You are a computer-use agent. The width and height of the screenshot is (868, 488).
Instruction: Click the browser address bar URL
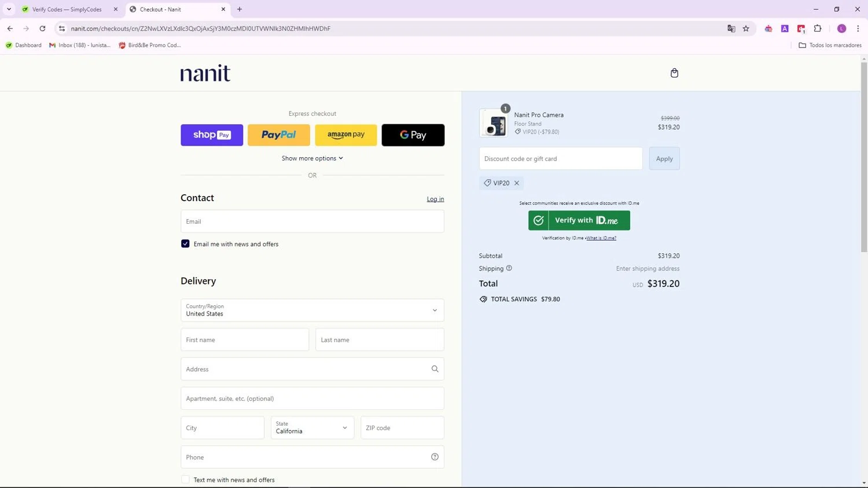pyautogui.click(x=201, y=28)
